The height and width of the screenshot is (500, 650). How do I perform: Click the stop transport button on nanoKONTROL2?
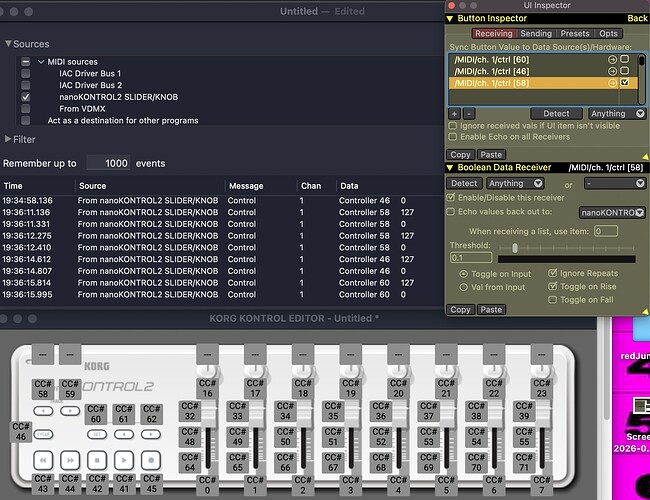(97, 460)
